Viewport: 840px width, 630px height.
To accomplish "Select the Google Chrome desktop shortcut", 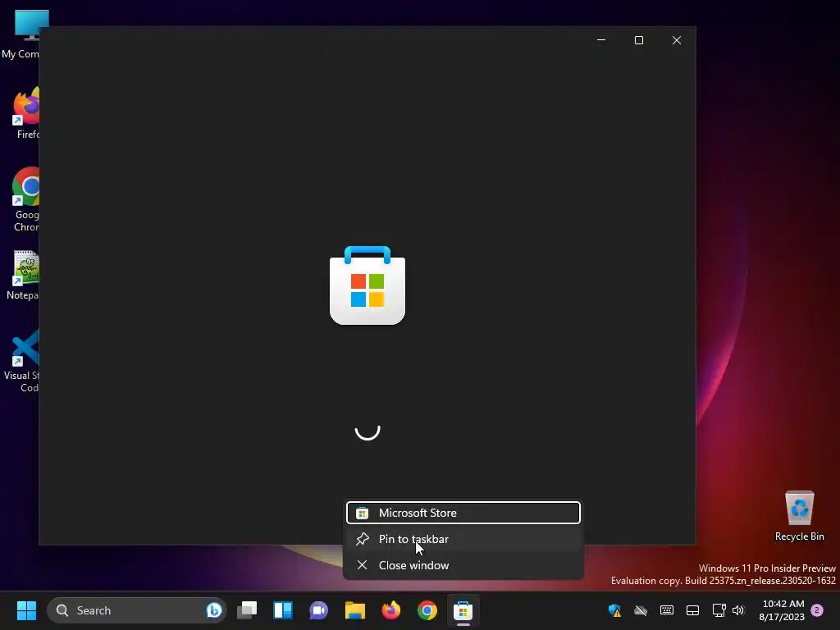I will [25, 199].
